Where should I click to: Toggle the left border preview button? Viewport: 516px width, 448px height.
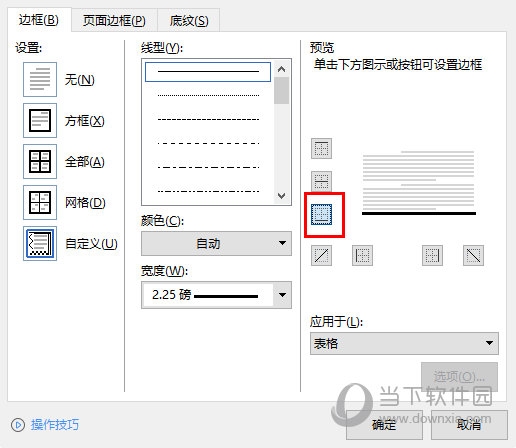point(362,255)
